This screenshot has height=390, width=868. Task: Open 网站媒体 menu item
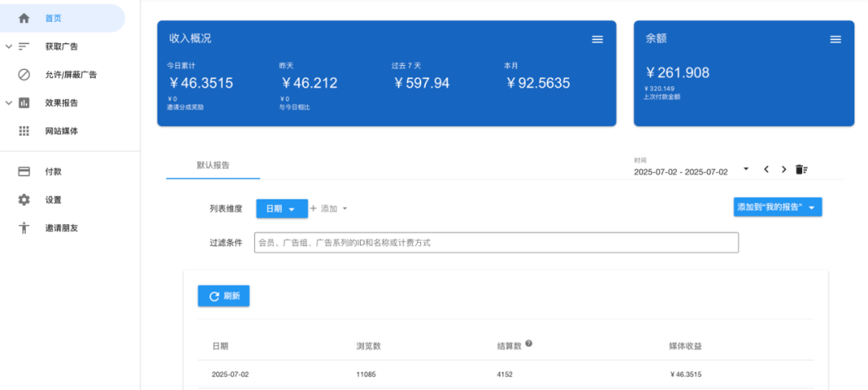[61, 131]
